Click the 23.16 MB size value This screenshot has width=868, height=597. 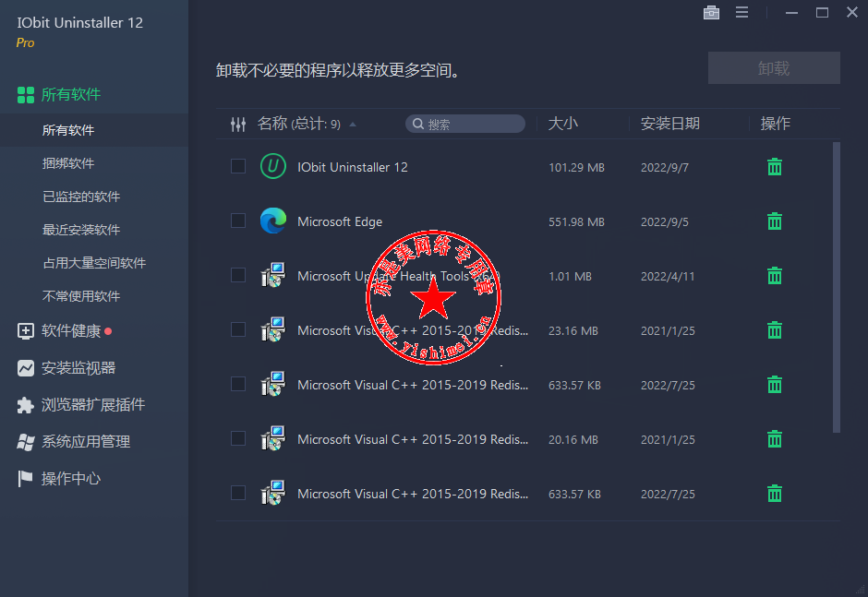click(x=573, y=331)
